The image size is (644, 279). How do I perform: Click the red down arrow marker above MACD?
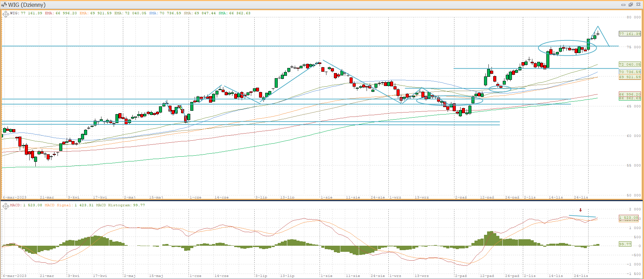tap(580, 210)
